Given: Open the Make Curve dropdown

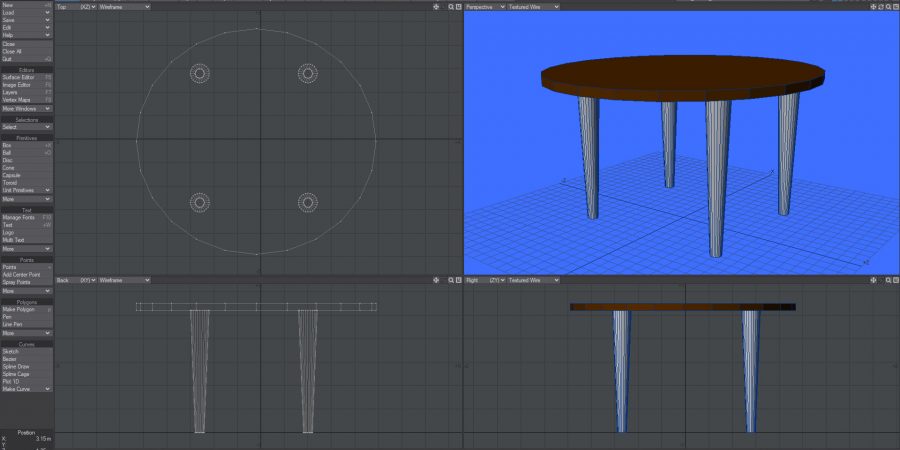Looking at the screenshot, I should 26,389.
